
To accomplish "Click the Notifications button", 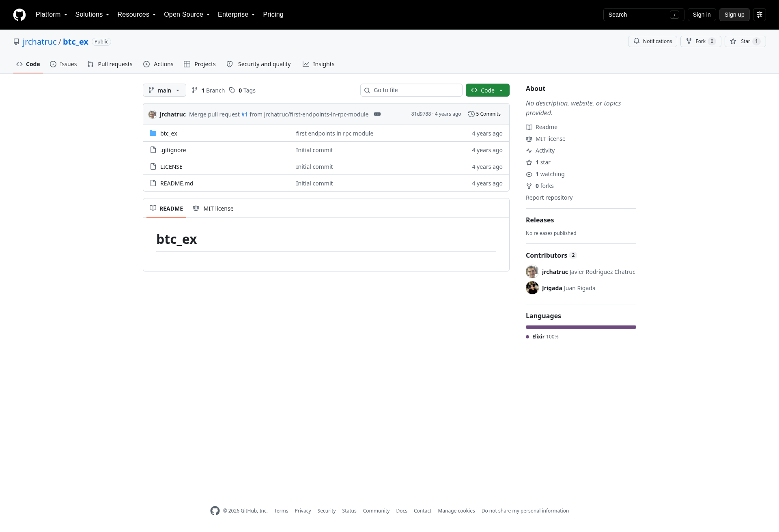I will (652, 41).
